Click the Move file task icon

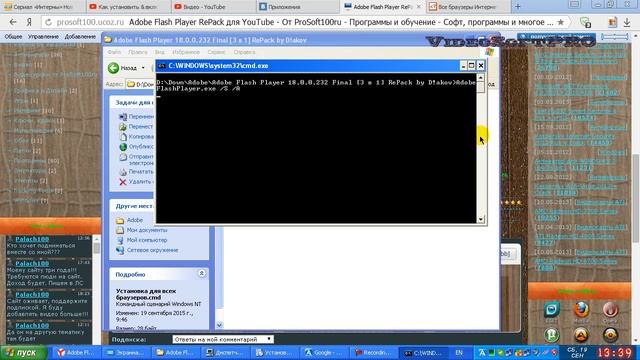(x=123, y=127)
